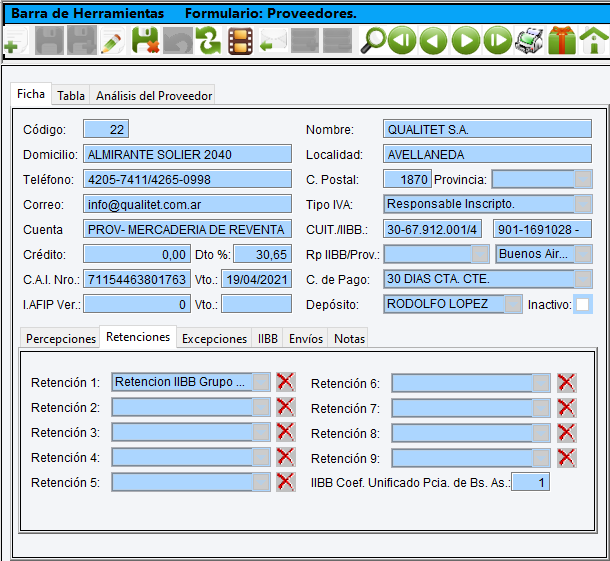This screenshot has width=610, height=561.
Task: Click the green floppy with red X delete icon
Action: pos(145,40)
